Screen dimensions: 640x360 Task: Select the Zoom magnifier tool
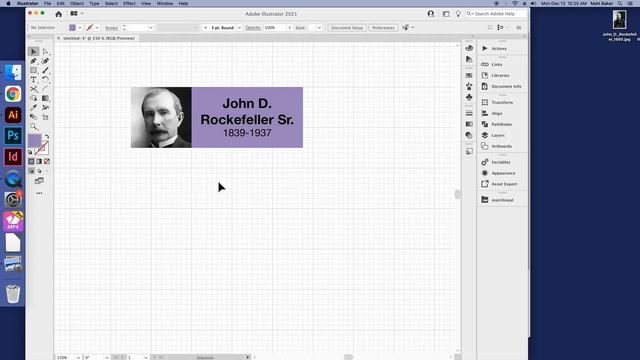pos(33,127)
